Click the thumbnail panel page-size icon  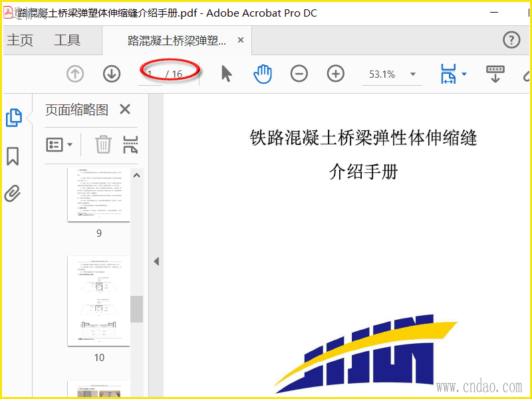tap(130, 144)
